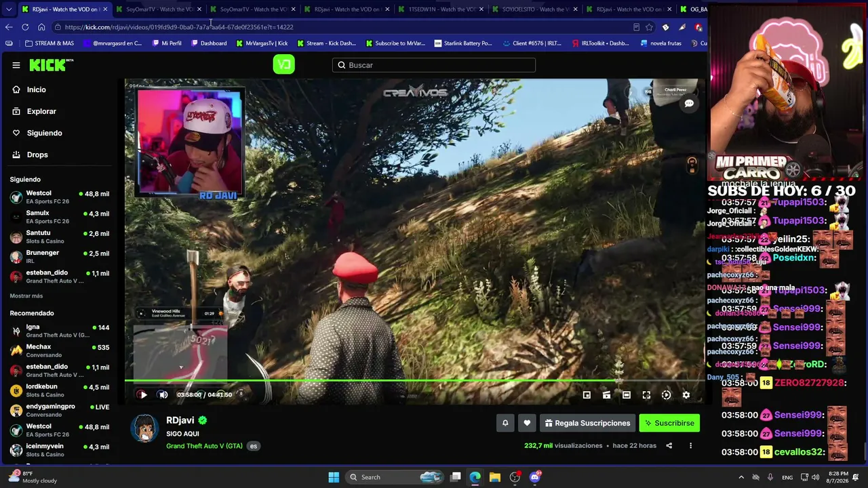This screenshot has width=868, height=488.
Task: Toggle theater mode in the player
Action: pyautogui.click(x=627, y=395)
